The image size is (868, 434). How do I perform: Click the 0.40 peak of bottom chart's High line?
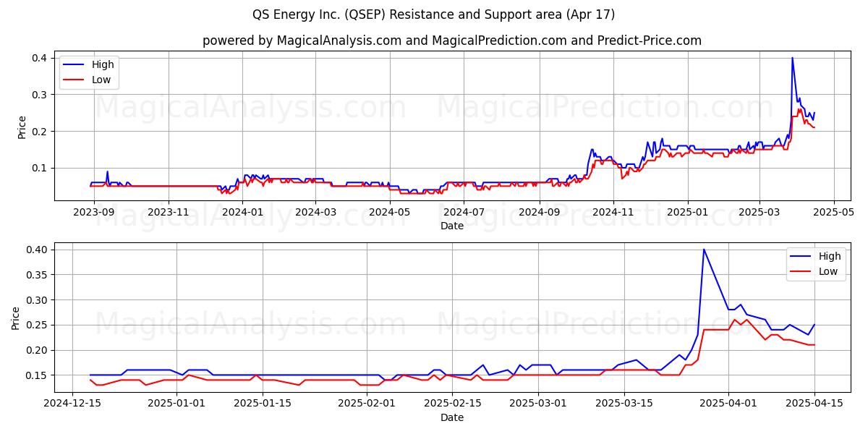click(x=704, y=250)
